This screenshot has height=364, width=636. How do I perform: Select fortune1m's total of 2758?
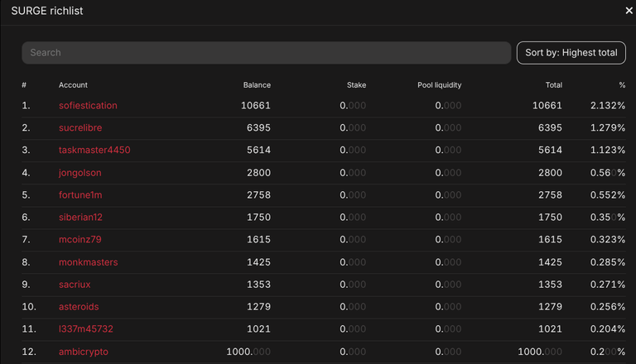tap(550, 195)
